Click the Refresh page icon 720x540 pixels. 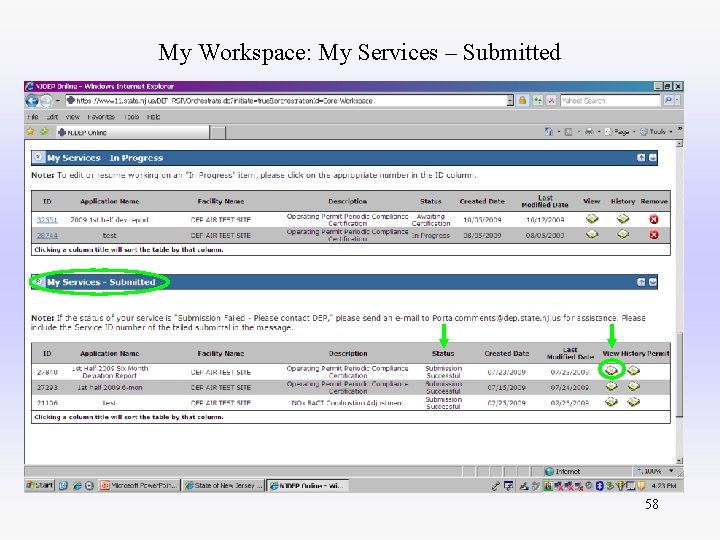pyautogui.click(x=538, y=101)
